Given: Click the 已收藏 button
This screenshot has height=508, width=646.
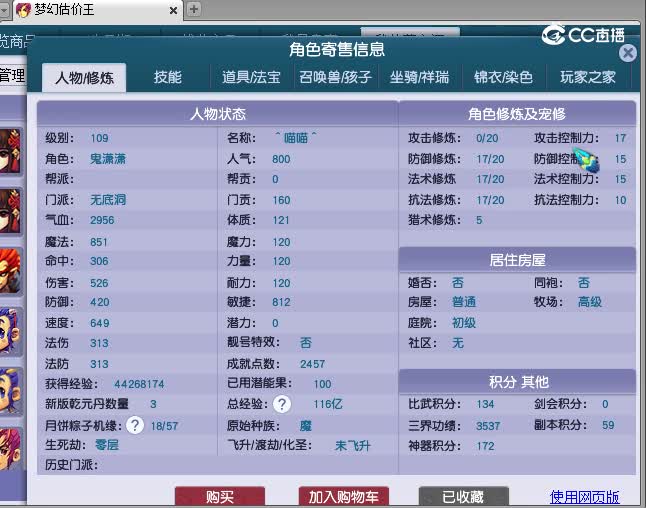Looking at the screenshot, I should pos(463,496).
